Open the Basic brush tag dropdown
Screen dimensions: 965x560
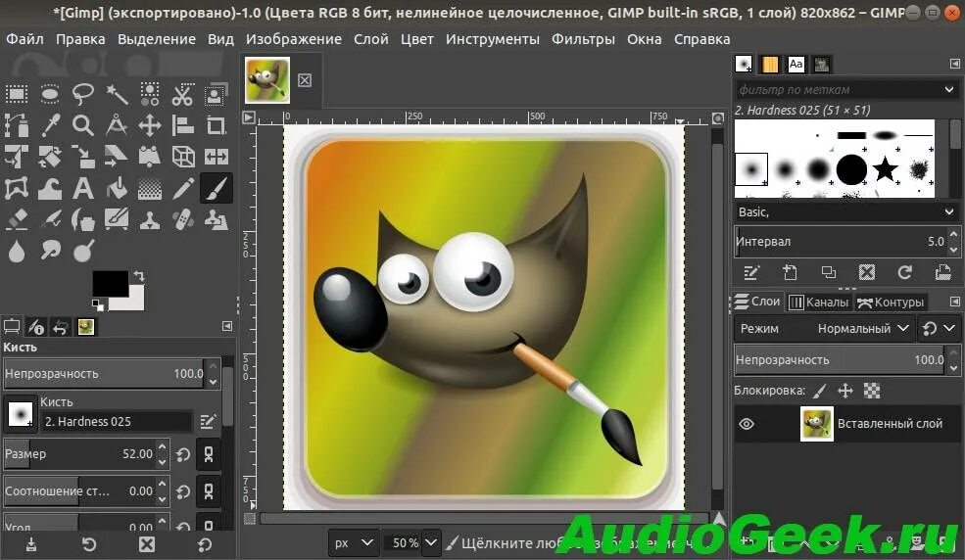[846, 212]
